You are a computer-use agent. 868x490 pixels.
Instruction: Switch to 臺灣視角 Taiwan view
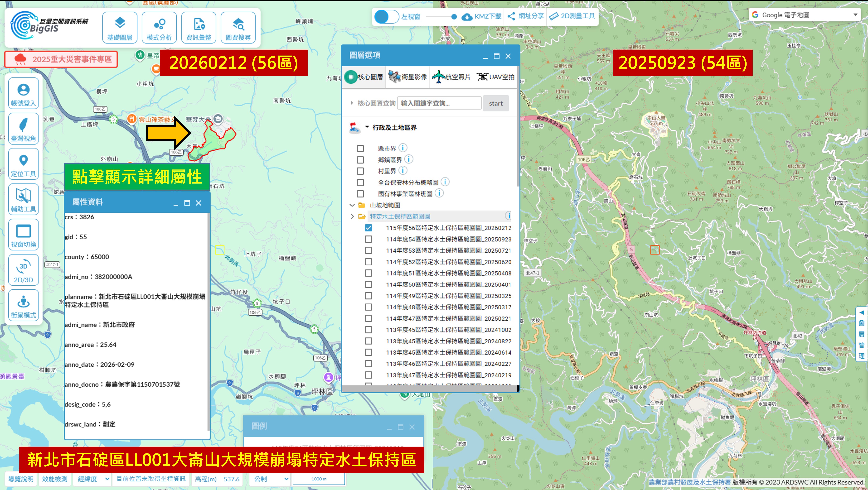pyautogui.click(x=24, y=129)
